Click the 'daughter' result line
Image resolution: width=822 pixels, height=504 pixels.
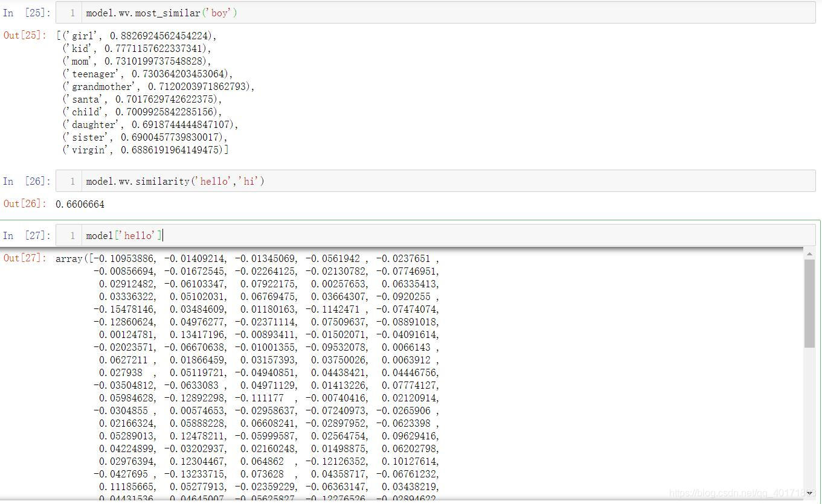(x=150, y=124)
